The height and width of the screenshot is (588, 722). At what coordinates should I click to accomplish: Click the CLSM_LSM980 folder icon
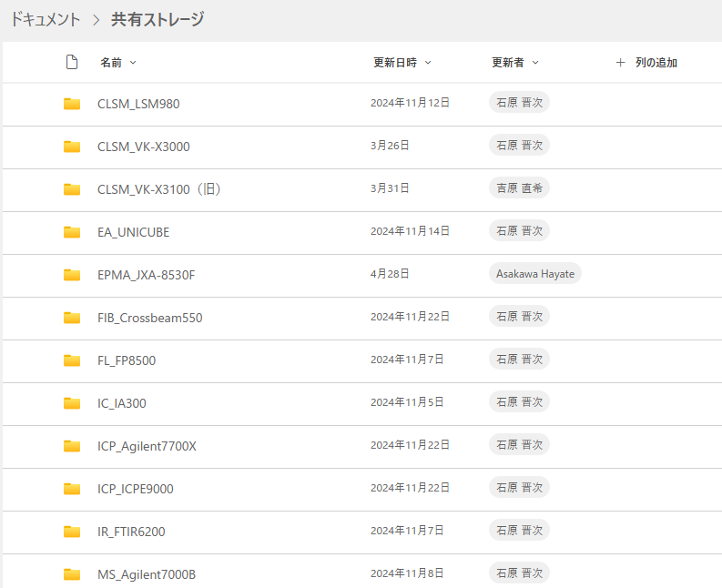[72, 104]
